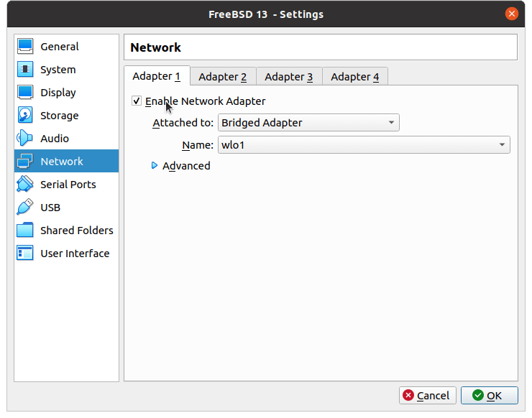Click the Network computers icon
Screen dimensions: 532x418
pos(25,162)
